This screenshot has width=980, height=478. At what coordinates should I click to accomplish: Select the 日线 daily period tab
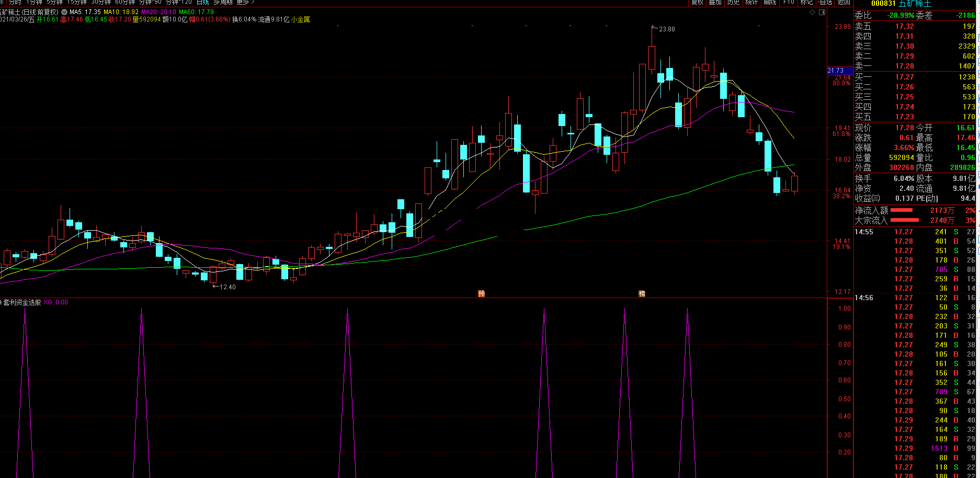[x=203, y=2]
